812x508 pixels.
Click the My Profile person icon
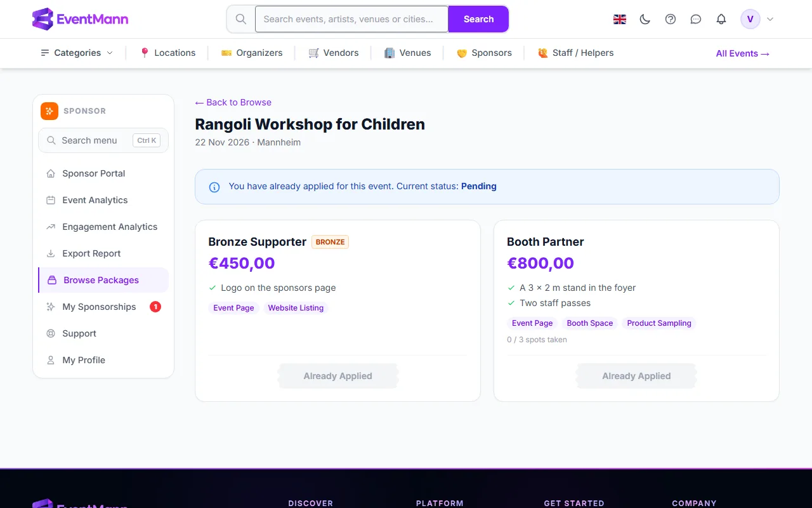(x=51, y=360)
